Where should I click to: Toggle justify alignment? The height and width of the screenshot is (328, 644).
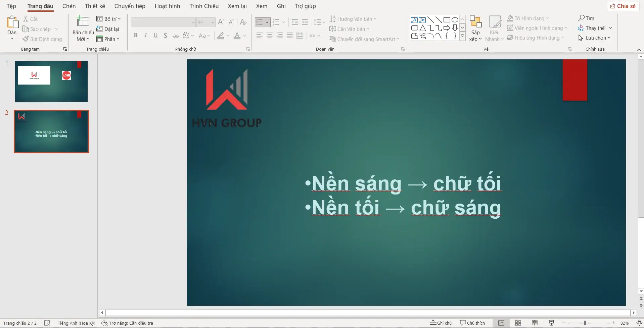pos(290,35)
